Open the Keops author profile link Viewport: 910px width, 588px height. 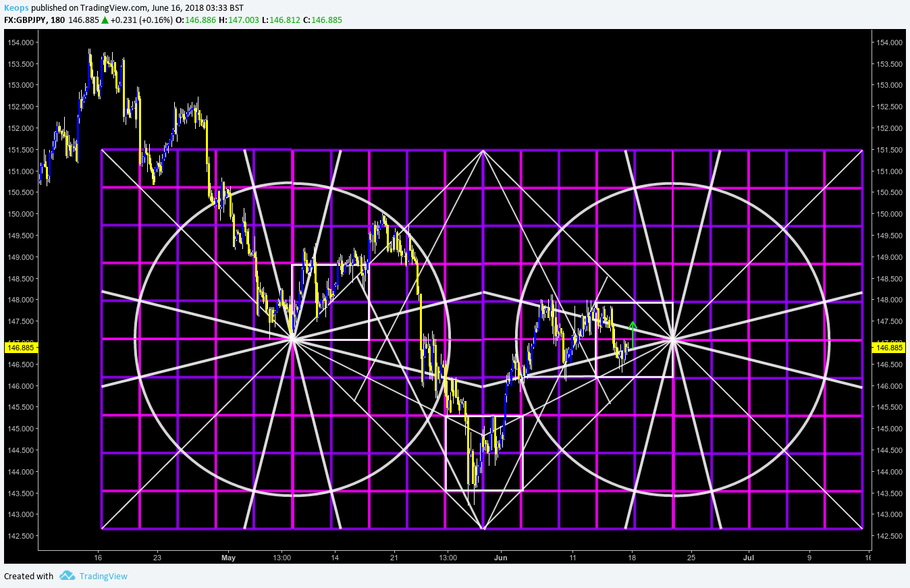pos(17,7)
